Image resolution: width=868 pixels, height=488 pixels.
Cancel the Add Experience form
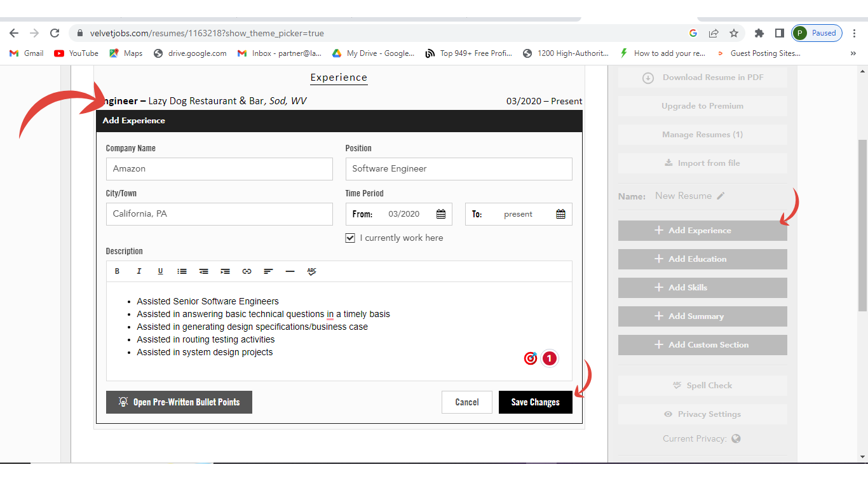click(466, 402)
